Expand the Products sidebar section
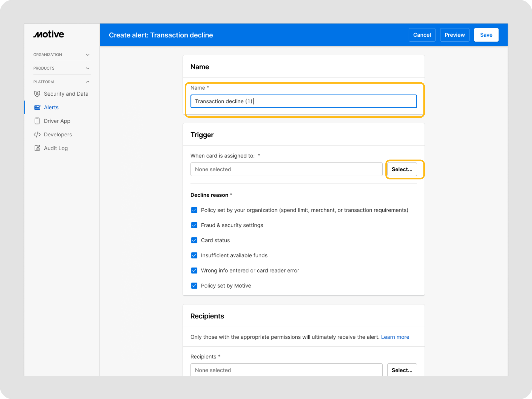 pos(62,68)
